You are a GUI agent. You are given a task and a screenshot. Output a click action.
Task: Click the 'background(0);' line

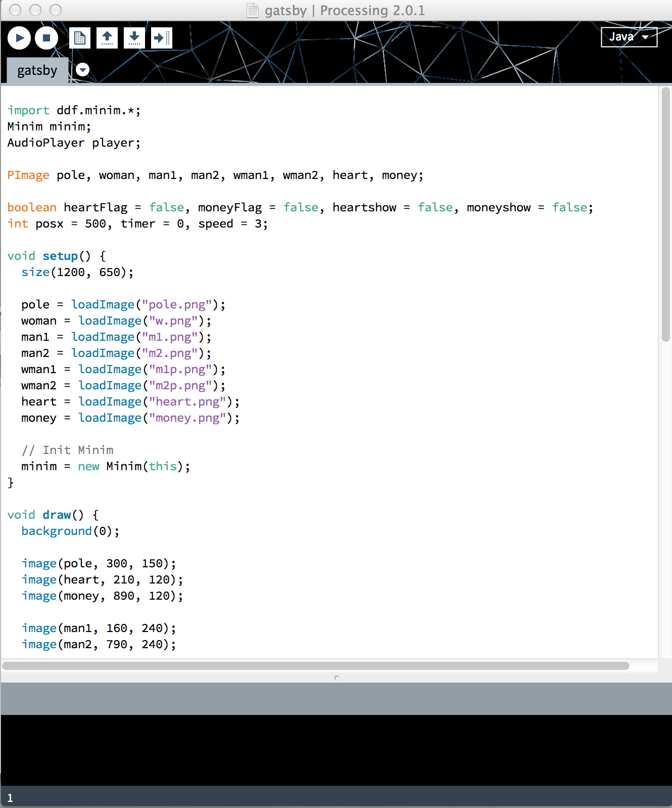71,531
